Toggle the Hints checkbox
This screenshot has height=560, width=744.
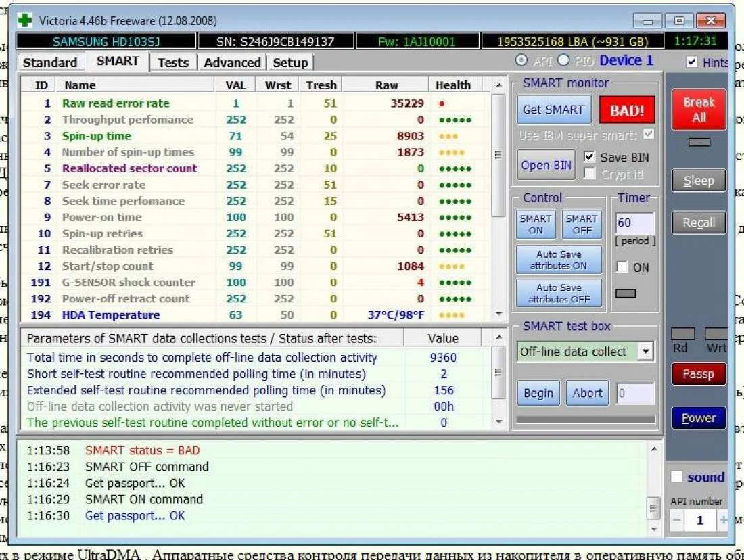coord(691,62)
